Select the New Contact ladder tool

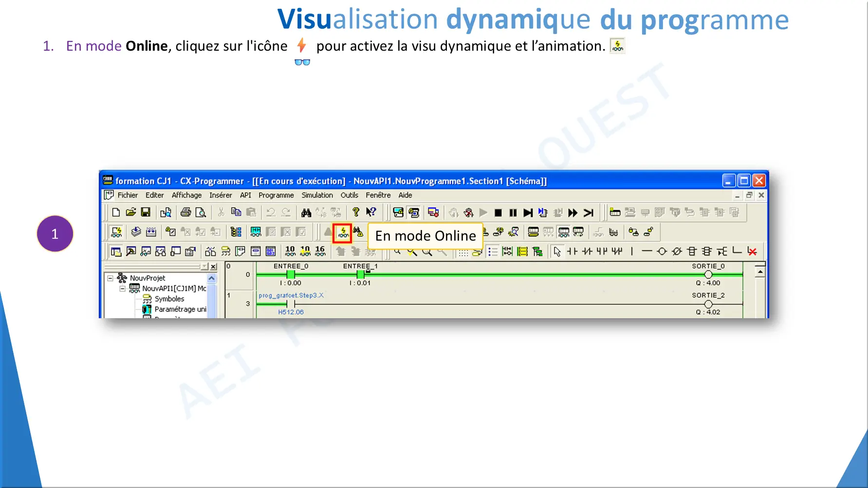(572, 252)
